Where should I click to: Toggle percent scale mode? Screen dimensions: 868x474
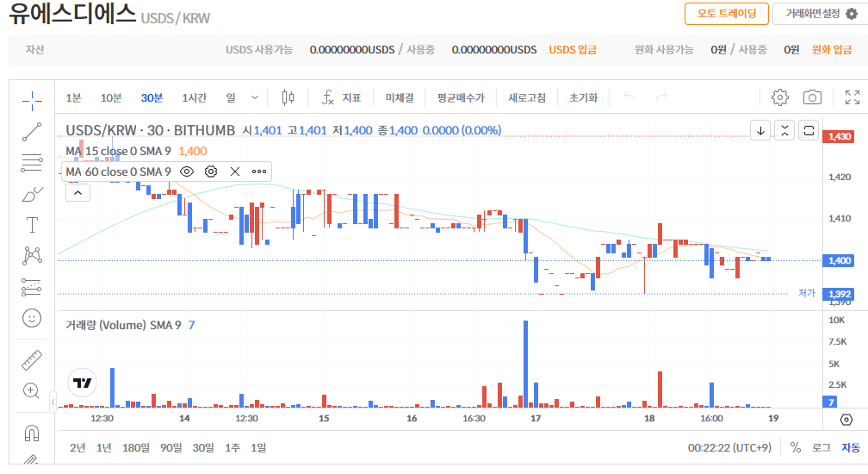click(x=796, y=447)
